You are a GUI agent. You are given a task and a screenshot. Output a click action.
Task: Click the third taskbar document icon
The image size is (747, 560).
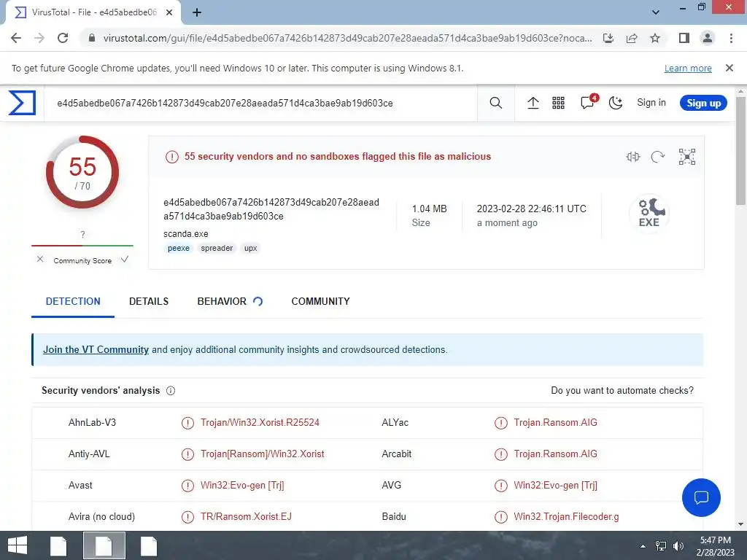pos(149,545)
